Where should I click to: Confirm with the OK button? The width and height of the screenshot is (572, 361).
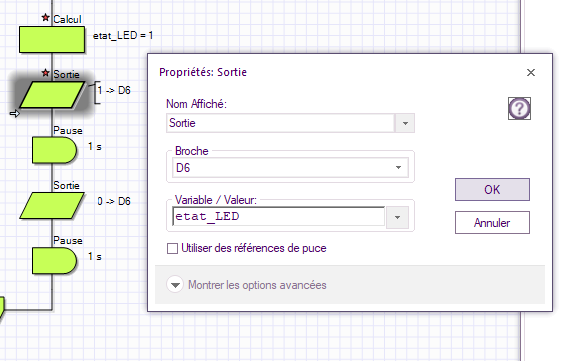point(492,190)
